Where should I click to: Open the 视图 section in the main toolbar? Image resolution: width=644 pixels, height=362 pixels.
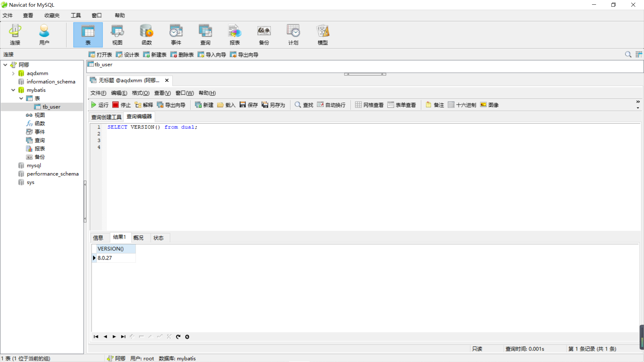[117, 35]
